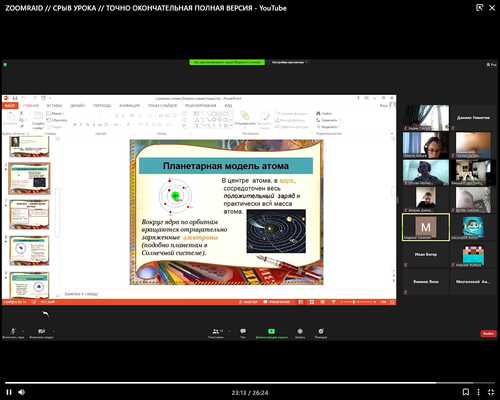Image resolution: width=500 pixels, height=400 pixels.
Task: Select slide 7 thumbnail in the panel
Action: pyautogui.click(x=29, y=214)
